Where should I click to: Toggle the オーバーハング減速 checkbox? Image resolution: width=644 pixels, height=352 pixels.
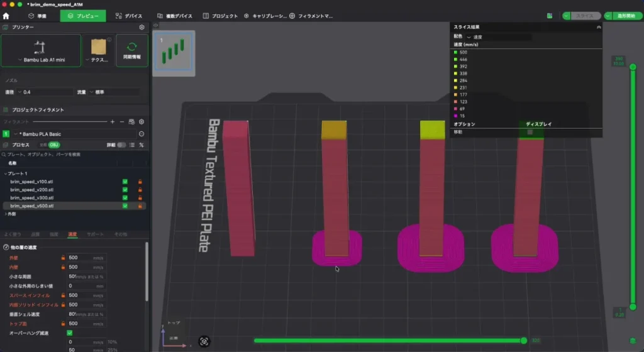(69, 333)
